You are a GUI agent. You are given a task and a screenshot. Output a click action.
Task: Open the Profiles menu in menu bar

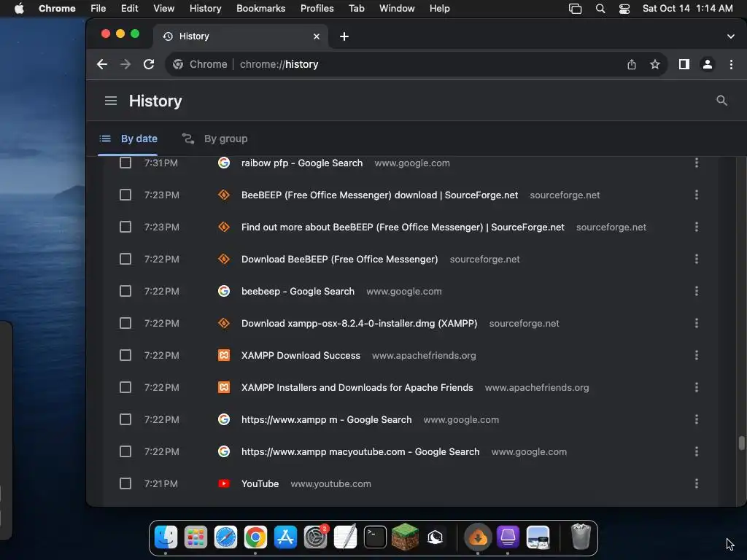click(317, 9)
